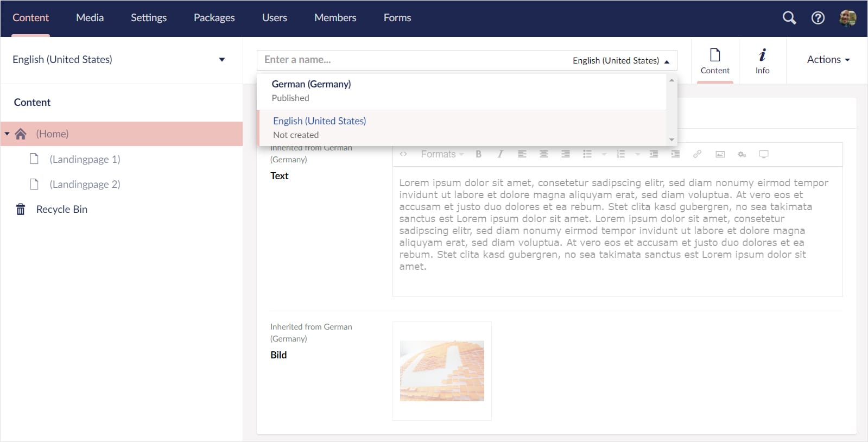
Task: Open the Recycle Bin
Action: coord(61,210)
